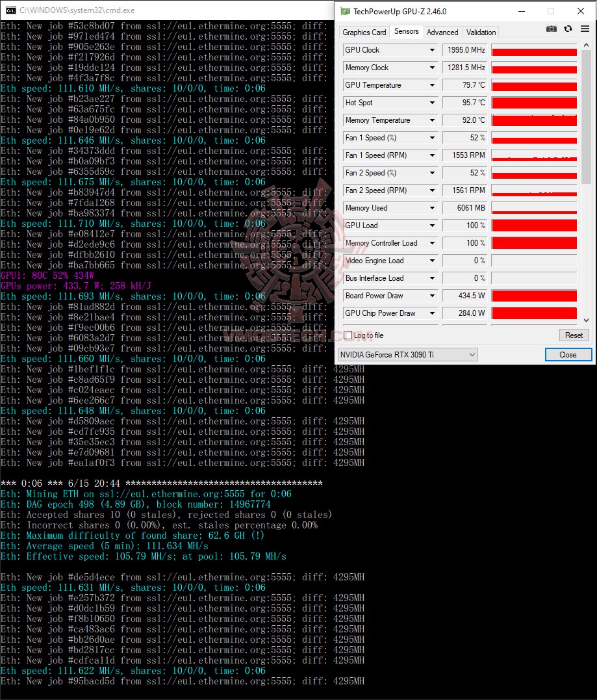
Task: Click the 1995.0 MHz GPU Clock value
Action: (464, 50)
